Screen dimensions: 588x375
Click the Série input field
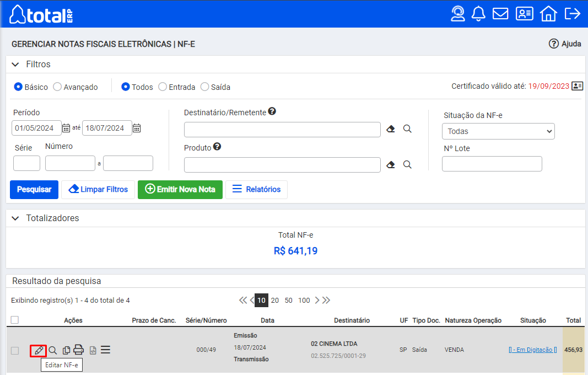tap(26, 163)
